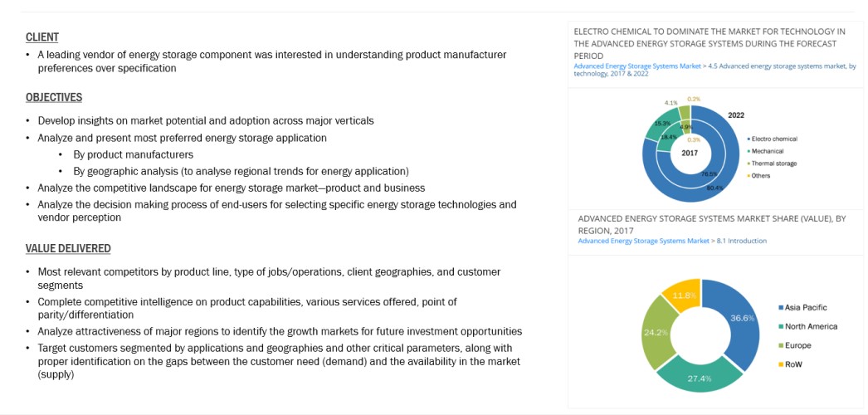Image resolution: width=868 pixels, height=415 pixels.
Task: Click the OBJECTIVES section heading
Action: 54,97
